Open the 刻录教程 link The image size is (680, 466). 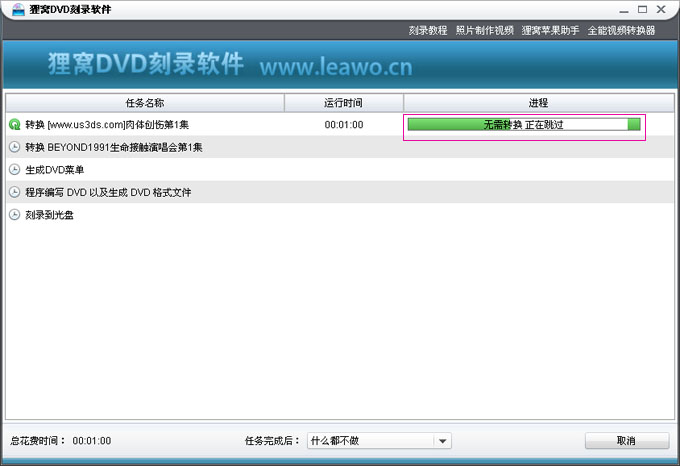coord(428,30)
